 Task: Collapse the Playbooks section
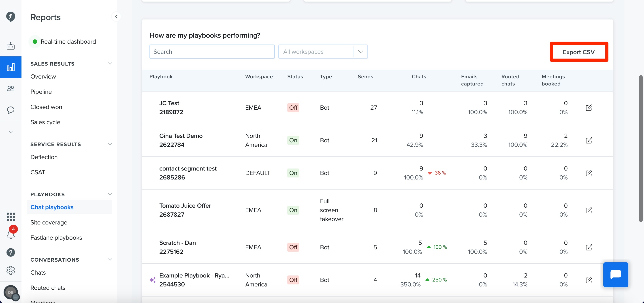coord(110,194)
